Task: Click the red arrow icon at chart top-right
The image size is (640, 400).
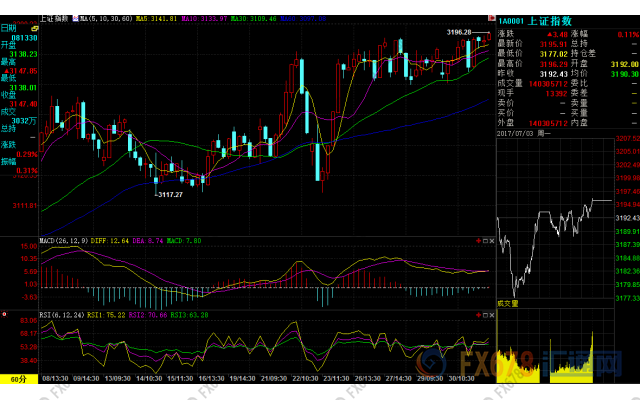Action: (x=491, y=18)
